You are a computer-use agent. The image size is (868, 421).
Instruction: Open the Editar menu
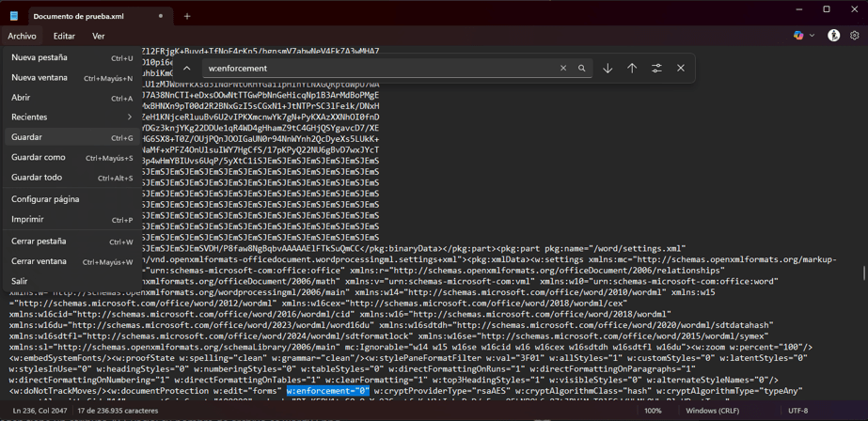click(x=64, y=37)
